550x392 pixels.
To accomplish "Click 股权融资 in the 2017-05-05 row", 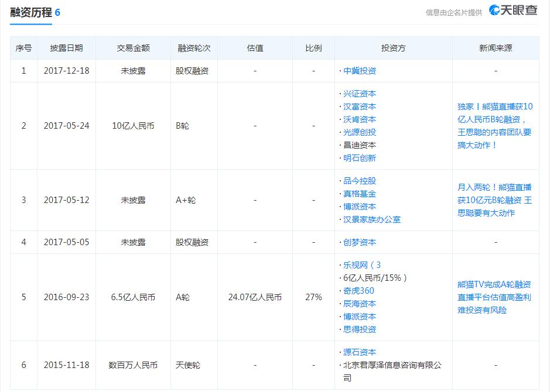I will pos(192,242).
